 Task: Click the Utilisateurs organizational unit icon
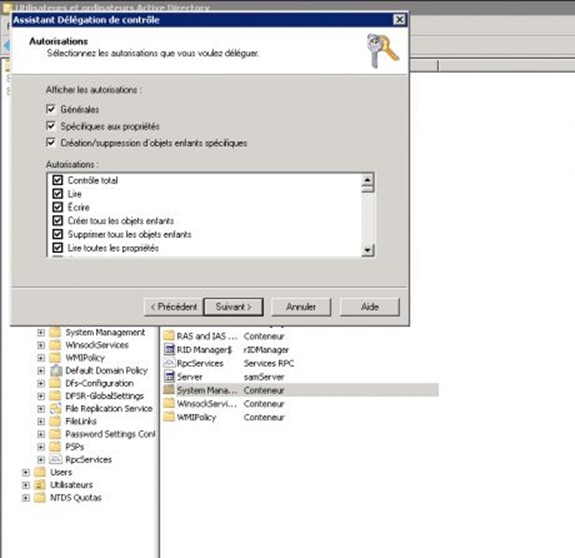[40, 485]
